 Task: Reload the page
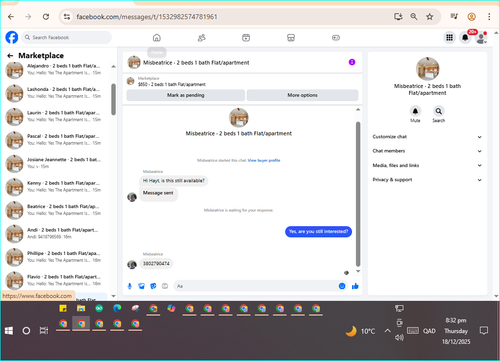click(x=46, y=17)
